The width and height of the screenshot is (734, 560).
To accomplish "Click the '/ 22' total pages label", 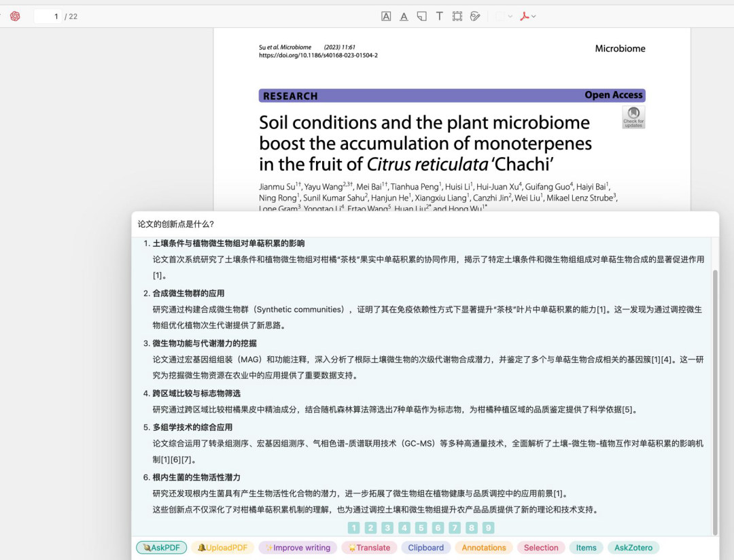I will point(71,16).
